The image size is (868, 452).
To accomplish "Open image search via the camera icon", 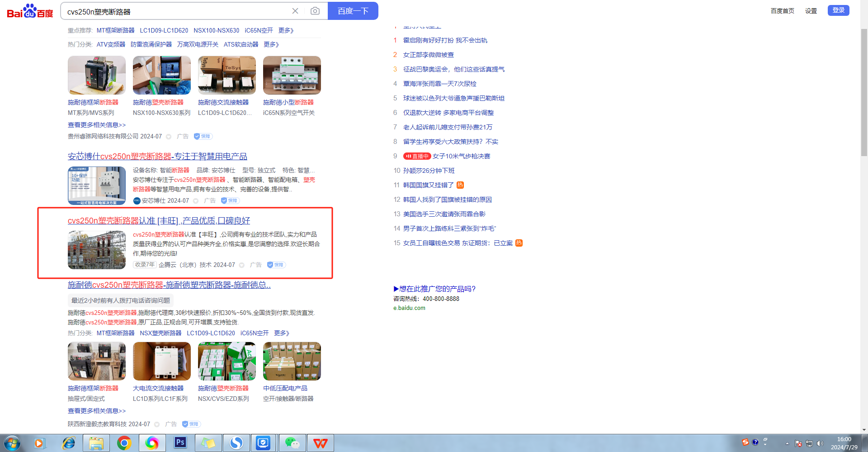I will tap(315, 11).
